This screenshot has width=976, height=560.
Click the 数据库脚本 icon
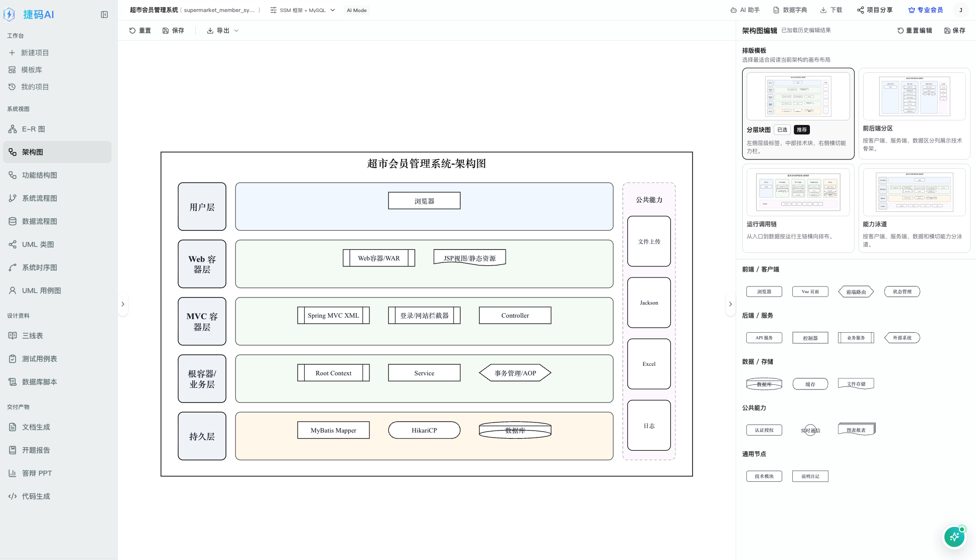point(13,382)
